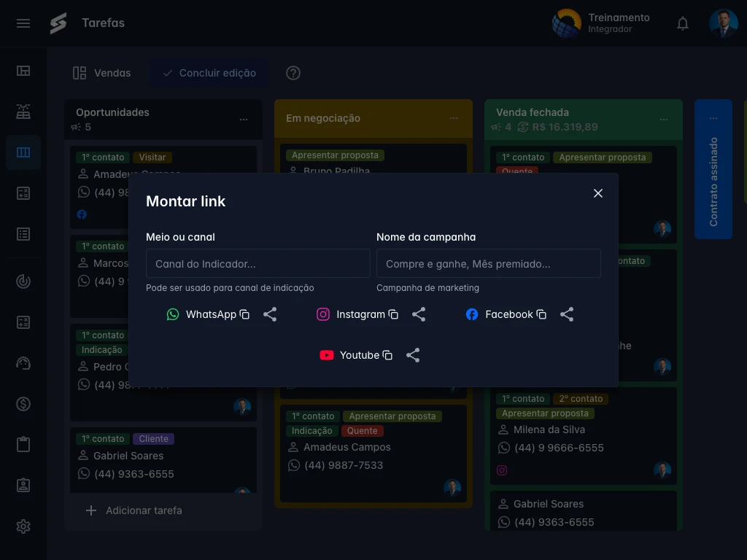
Task: Open the chart gauge icon in sidebar
Action: coord(23,281)
